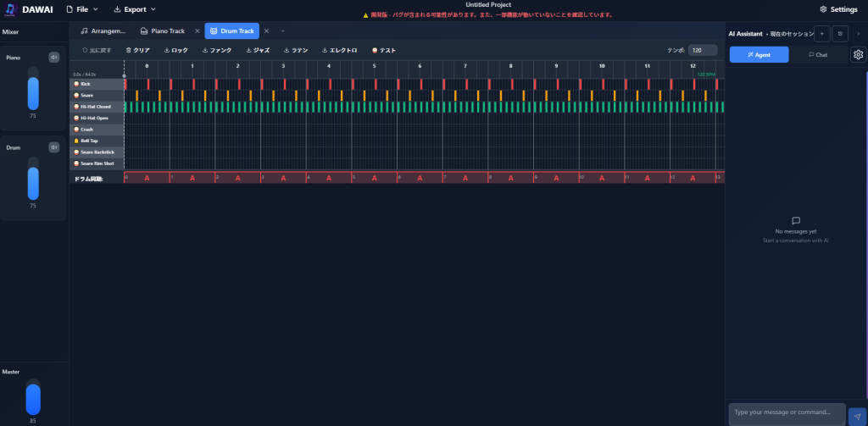868x426 pixels.
Task: Switch AI Assistant to Chat mode
Action: 818,54
